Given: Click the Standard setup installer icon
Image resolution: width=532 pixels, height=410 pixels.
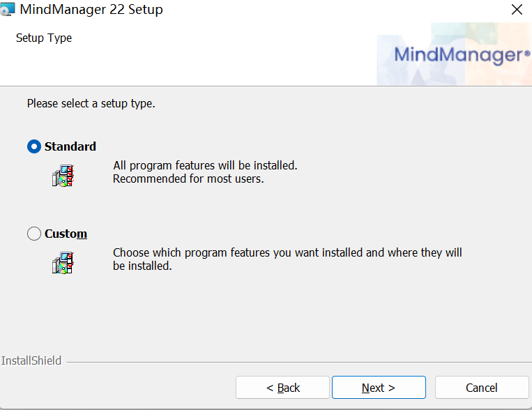Looking at the screenshot, I should click(63, 176).
